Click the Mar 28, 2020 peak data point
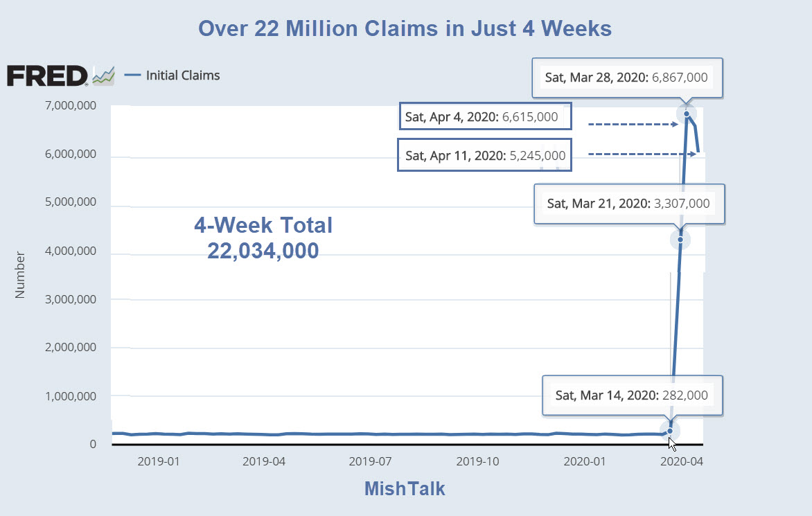 [x=686, y=114]
